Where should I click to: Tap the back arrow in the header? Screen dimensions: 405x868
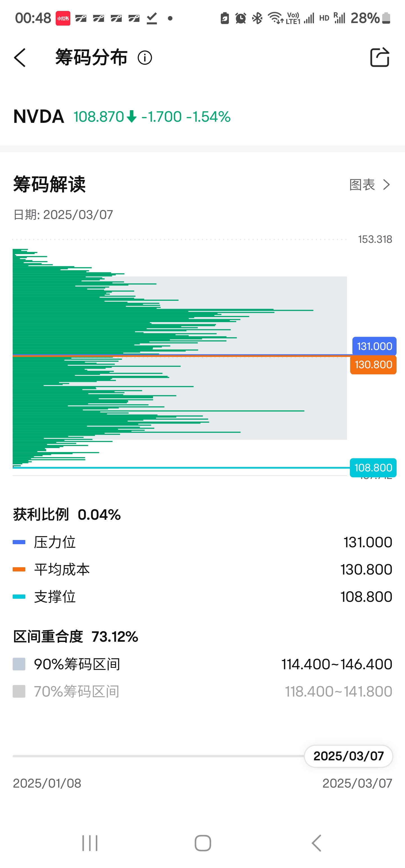(x=20, y=58)
